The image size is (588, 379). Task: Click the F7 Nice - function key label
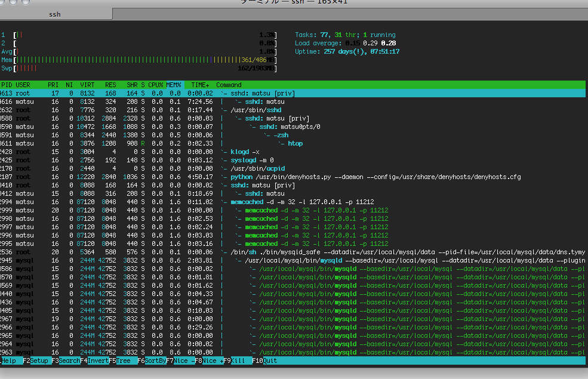[x=180, y=360]
